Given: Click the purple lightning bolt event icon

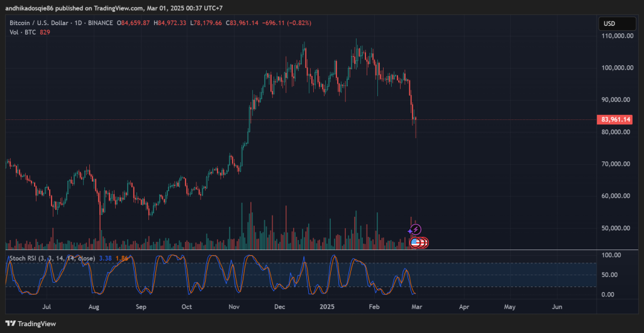Looking at the screenshot, I should point(416,230).
